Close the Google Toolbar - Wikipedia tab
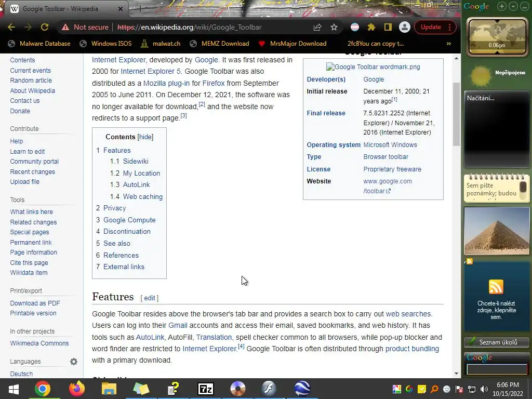The width and height of the screenshot is (532, 399). point(120,9)
